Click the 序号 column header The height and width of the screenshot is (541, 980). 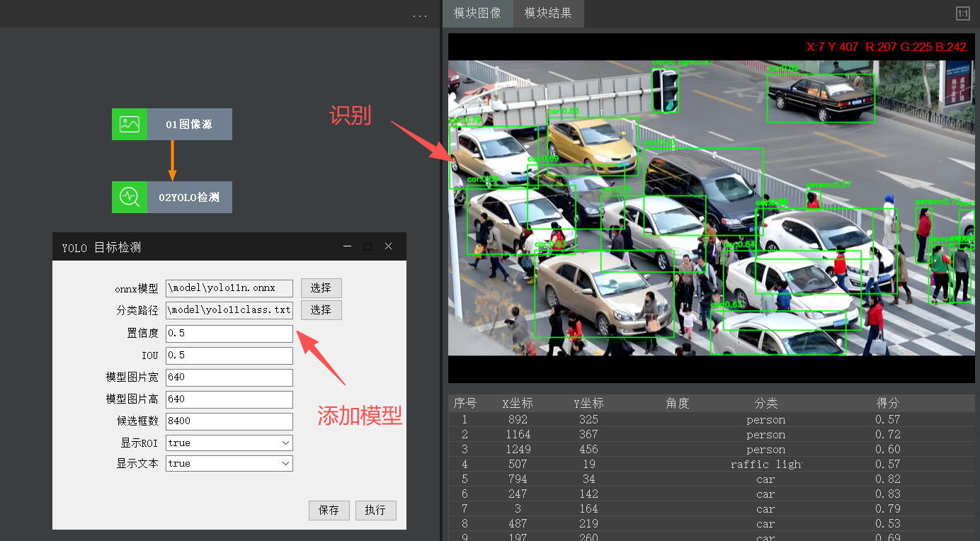tap(465, 403)
